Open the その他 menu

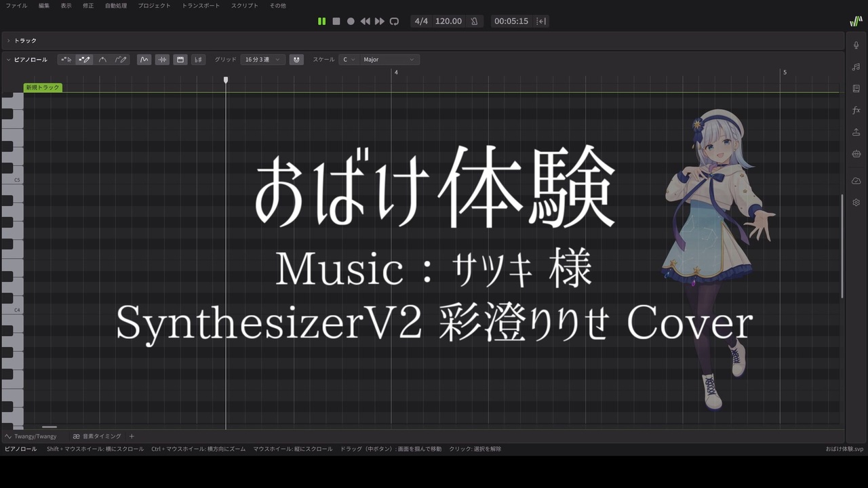tap(277, 5)
